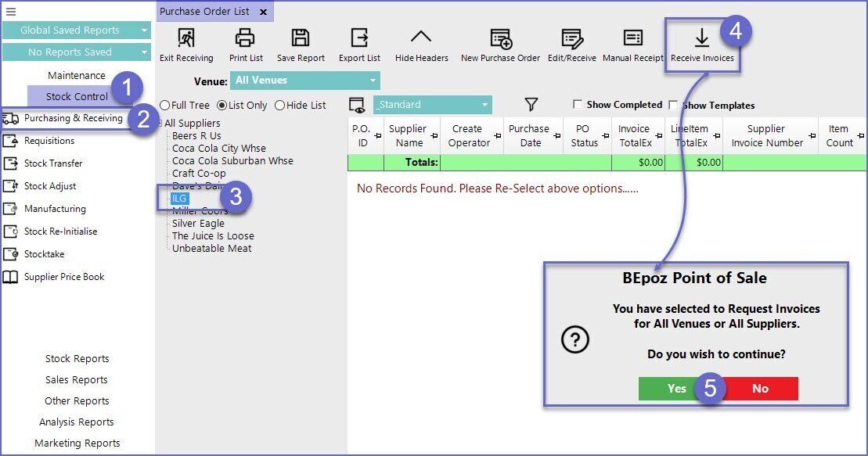This screenshot has width=868, height=456.
Task: Confirm the dialog by clicking Yes
Action: coord(676,389)
